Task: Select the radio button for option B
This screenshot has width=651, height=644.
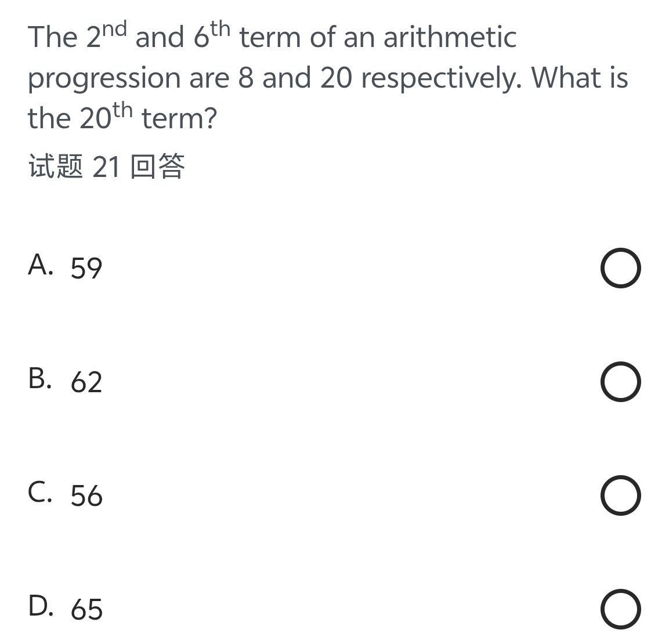Action: click(621, 383)
